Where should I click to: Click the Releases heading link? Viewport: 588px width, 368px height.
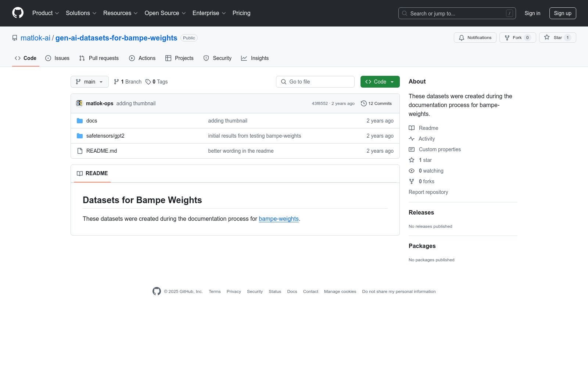tap(421, 213)
